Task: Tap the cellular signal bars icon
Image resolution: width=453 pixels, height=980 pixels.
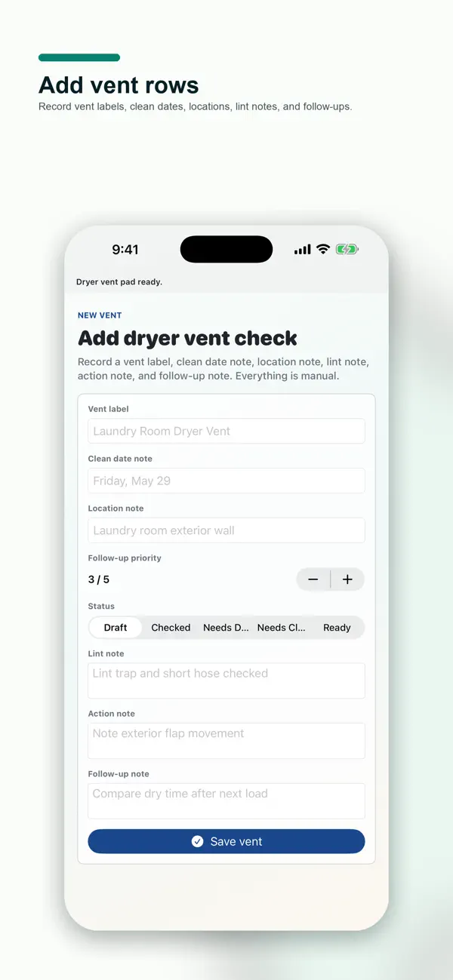Action: (x=303, y=250)
